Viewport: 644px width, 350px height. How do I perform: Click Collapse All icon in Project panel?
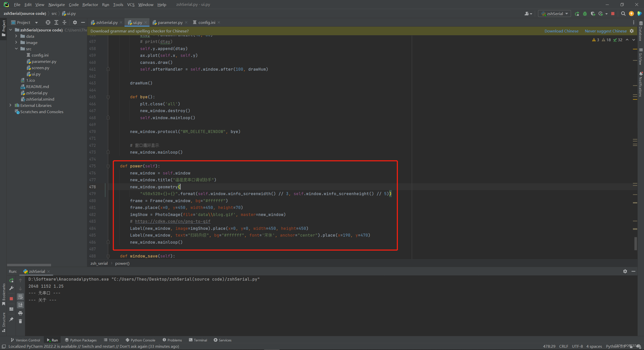[64, 22]
